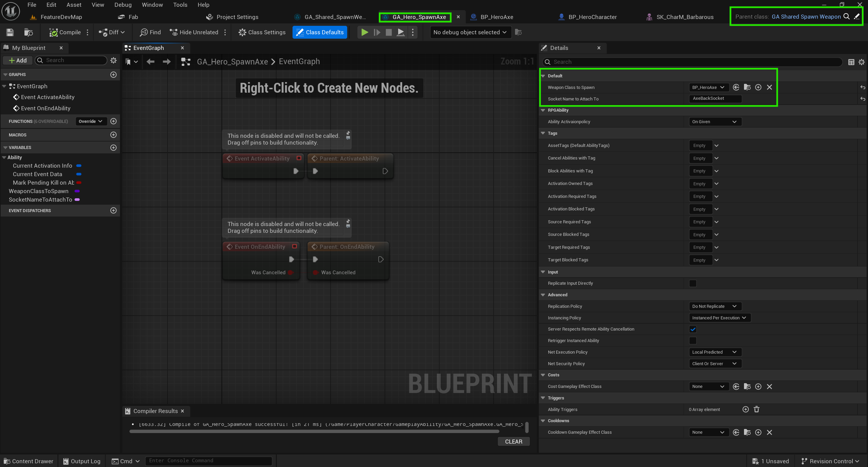Image resolution: width=868 pixels, height=467 pixels.
Task: Edit parent class with pencil icon
Action: tap(857, 17)
